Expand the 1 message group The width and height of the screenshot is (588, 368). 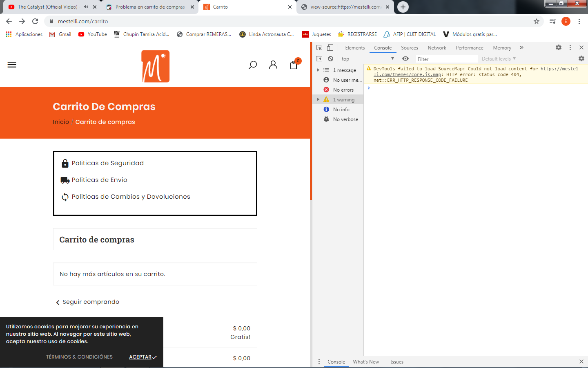318,70
